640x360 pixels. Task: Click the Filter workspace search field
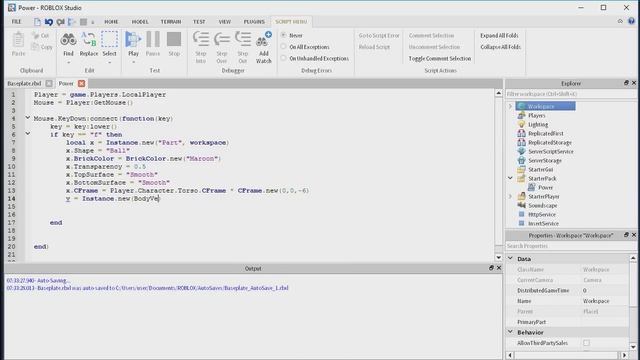click(570, 94)
